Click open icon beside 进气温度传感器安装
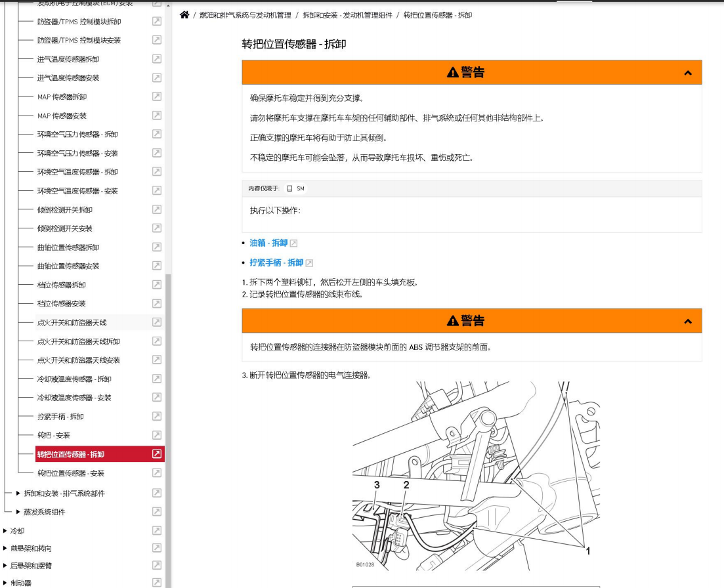 [157, 78]
